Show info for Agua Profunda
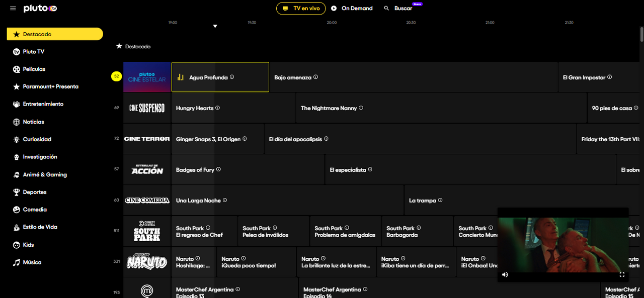 point(232,77)
